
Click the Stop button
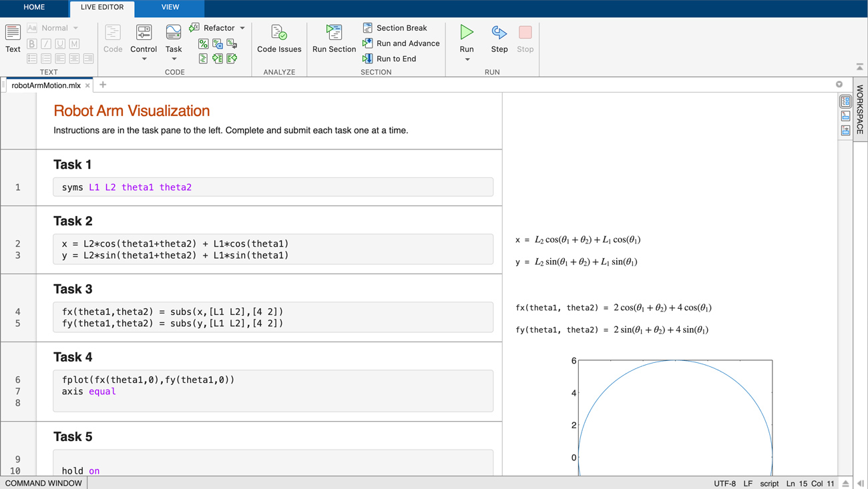tap(525, 39)
